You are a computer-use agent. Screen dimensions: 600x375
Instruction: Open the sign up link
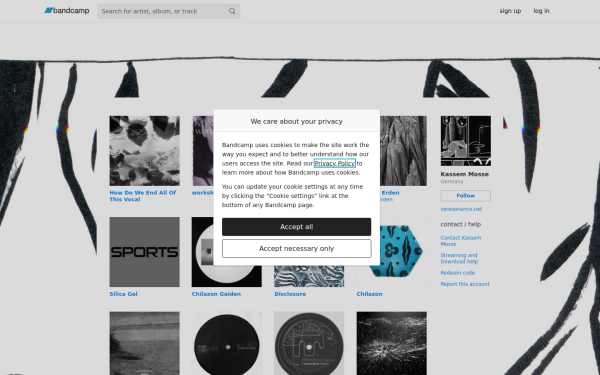510,11
